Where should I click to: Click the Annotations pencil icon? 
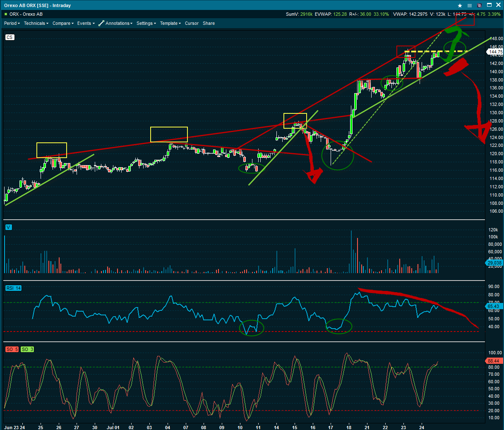click(101, 24)
